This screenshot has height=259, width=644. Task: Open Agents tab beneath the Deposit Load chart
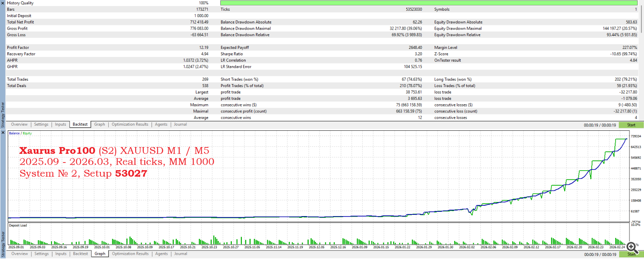[161, 254]
